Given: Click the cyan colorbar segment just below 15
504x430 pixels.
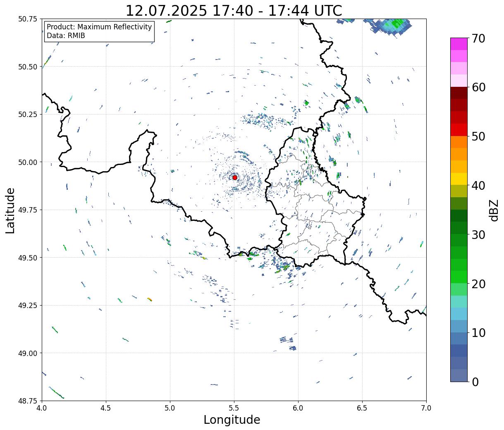Looking at the screenshot, I should pyautogui.click(x=459, y=314).
